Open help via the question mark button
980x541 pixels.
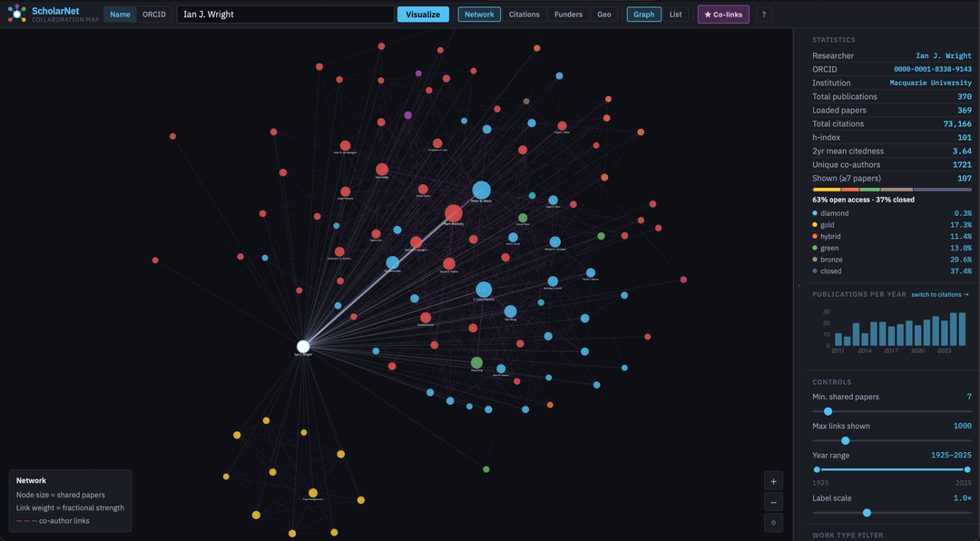(x=763, y=15)
